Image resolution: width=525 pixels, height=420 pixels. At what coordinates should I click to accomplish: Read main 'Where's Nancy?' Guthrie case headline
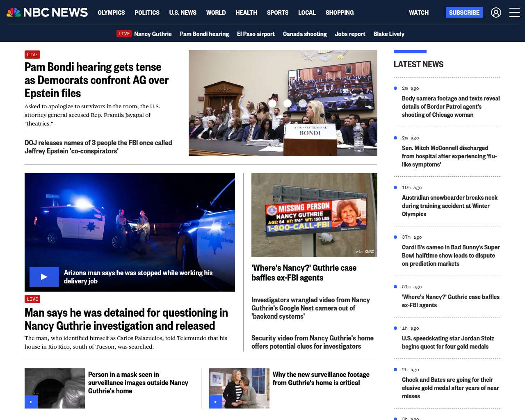(x=304, y=273)
